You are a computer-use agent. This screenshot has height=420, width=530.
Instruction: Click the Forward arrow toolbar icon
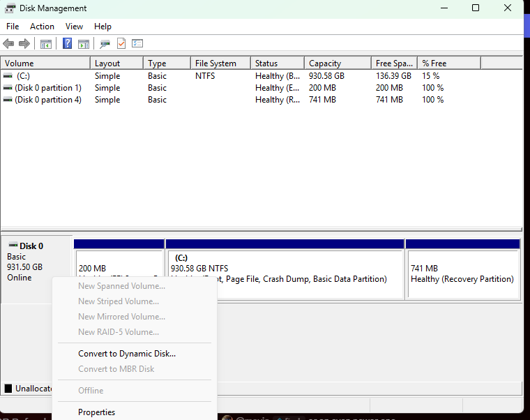pyautogui.click(x=24, y=44)
